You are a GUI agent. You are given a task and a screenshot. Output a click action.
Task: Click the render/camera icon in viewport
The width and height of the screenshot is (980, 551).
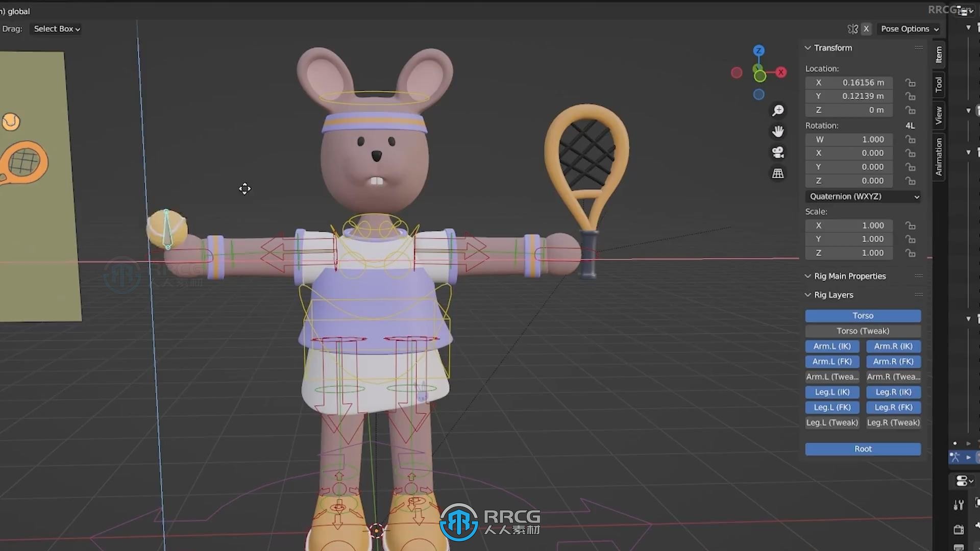pyautogui.click(x=778, y=152)
